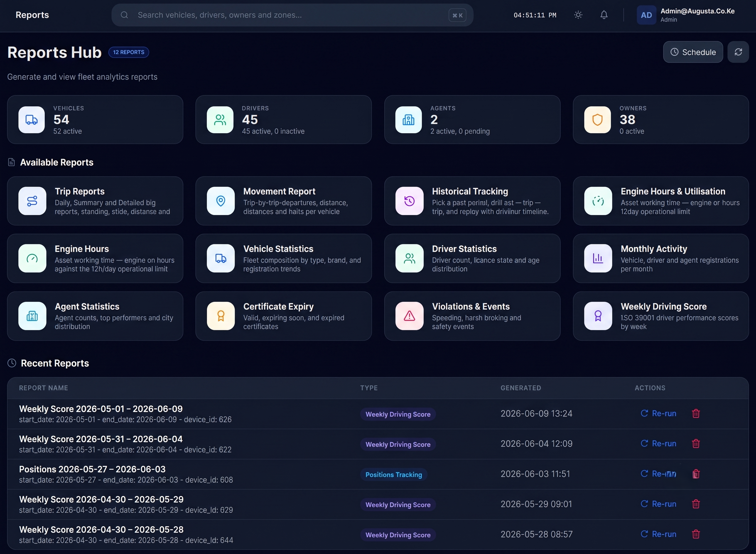Open the Historical Tracking clock icon
The height and width of the screenshot is (554, 756).
(x=409, y=201)
